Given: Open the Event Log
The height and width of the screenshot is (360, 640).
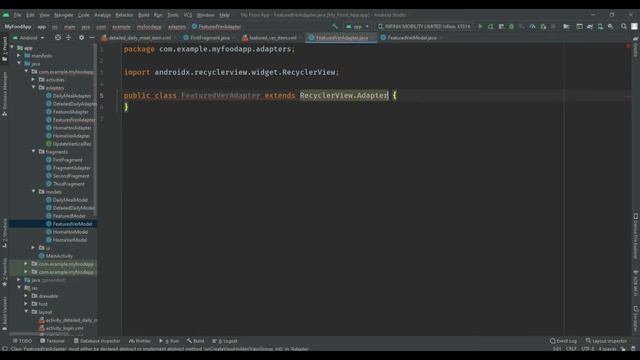Looking at the screenshot, I should pos(563,341).
